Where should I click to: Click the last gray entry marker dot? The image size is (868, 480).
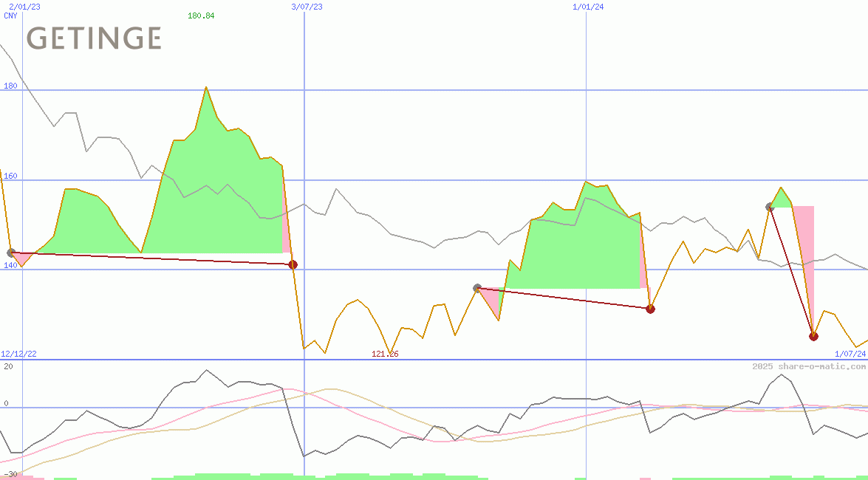point(770,207)
